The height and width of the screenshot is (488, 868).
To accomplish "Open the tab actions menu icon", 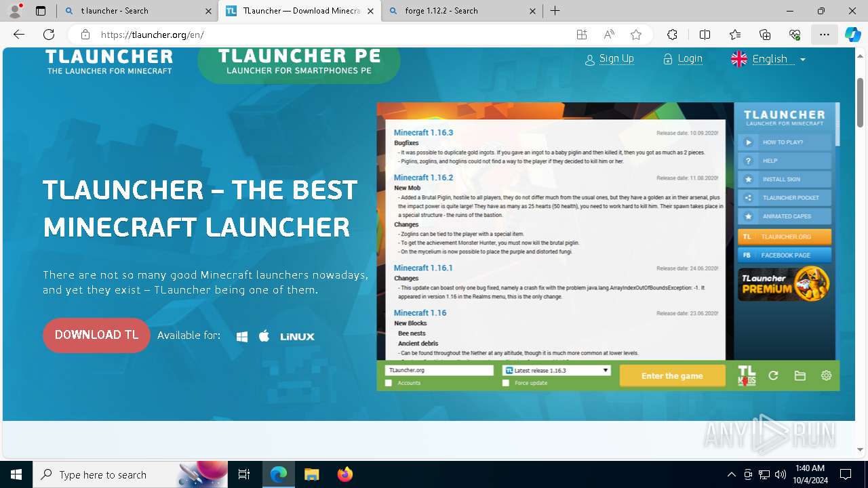I will 41,11.
